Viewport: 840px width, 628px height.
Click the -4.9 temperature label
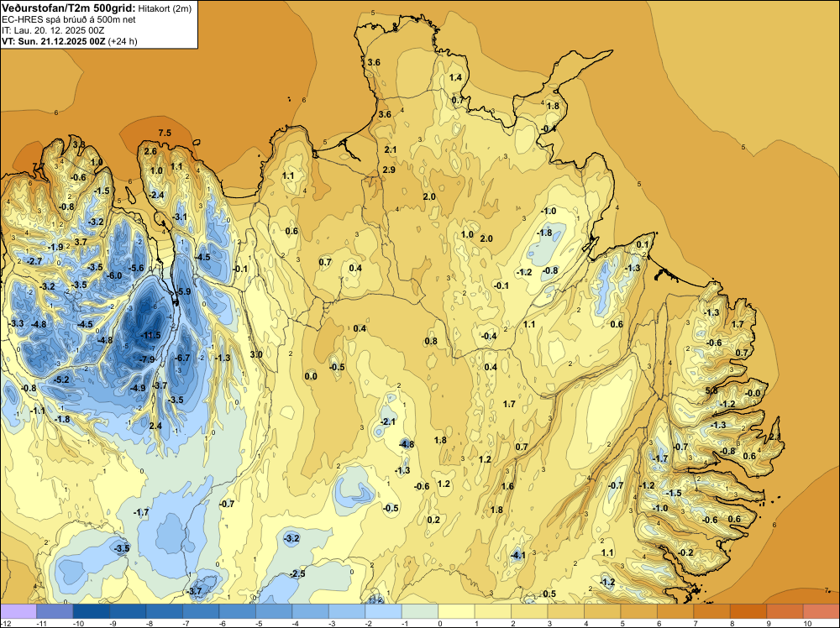click(x=138, y=388)
